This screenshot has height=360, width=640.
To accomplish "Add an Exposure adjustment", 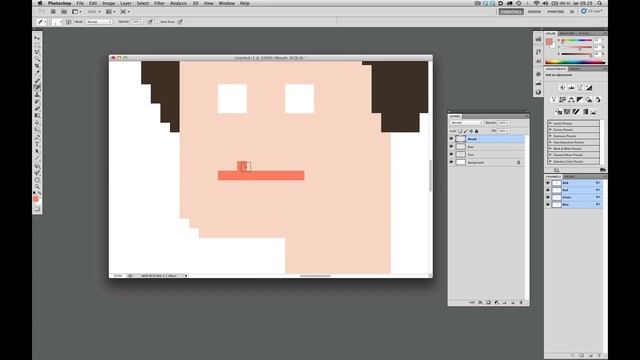I will (x=589, y=88).
